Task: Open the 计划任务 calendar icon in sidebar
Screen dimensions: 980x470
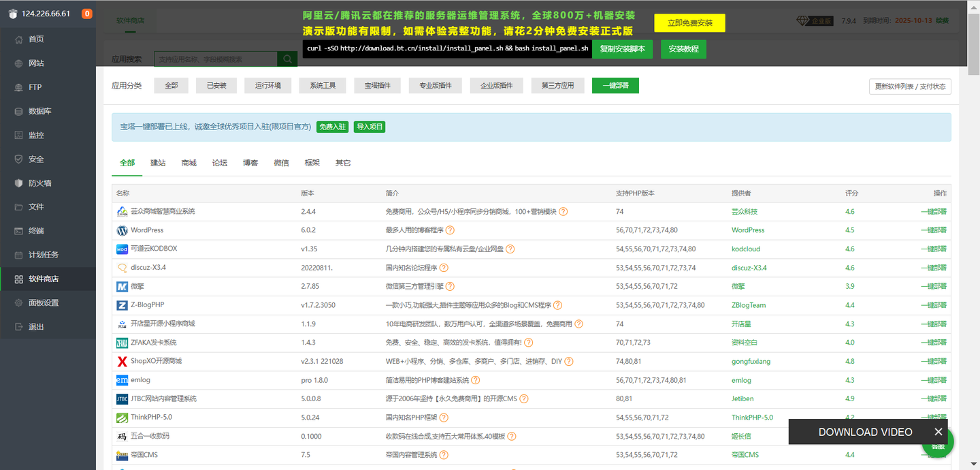Action: 19,255
